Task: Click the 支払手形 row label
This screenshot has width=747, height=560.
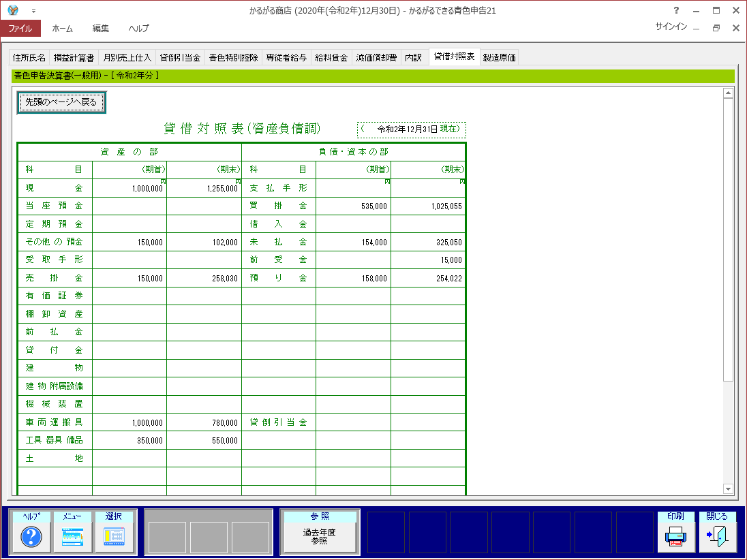Action: pyautogui.click(x=279, y=188)
